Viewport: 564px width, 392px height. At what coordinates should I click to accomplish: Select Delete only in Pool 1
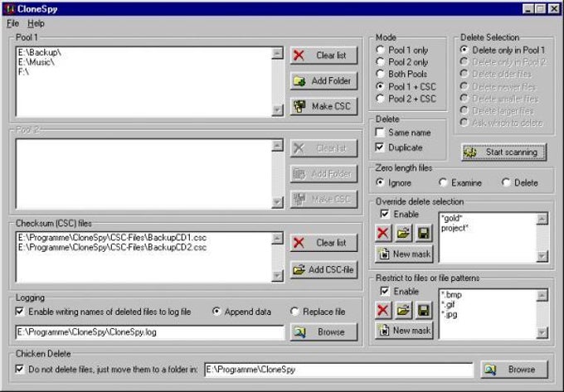click(503, 50)
